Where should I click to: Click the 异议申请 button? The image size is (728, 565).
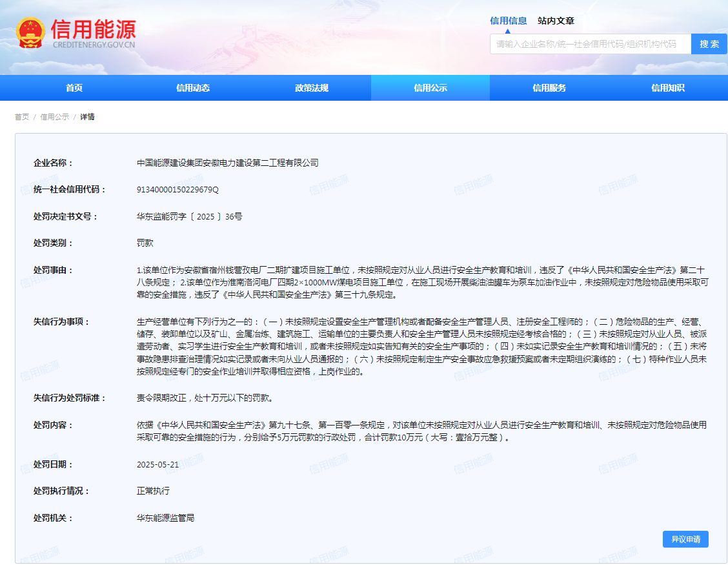pyautogui.click(x=685, y=539)
